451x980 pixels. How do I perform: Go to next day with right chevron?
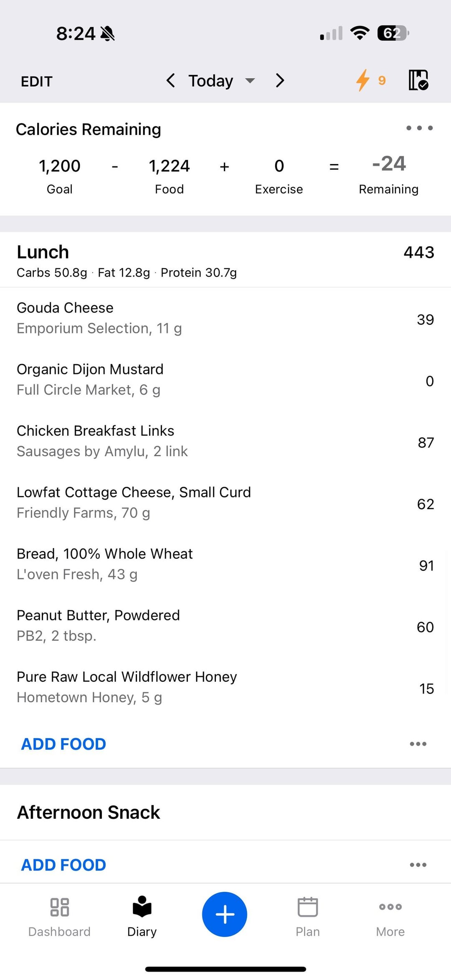coord(280,80)
